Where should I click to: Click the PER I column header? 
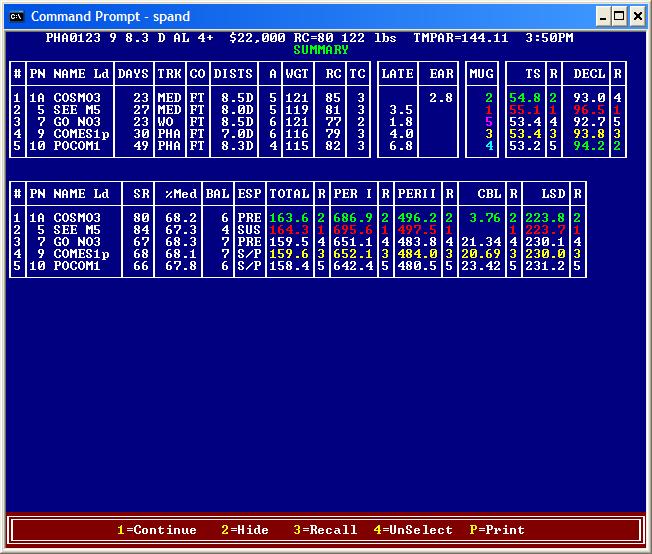(353, 194)
